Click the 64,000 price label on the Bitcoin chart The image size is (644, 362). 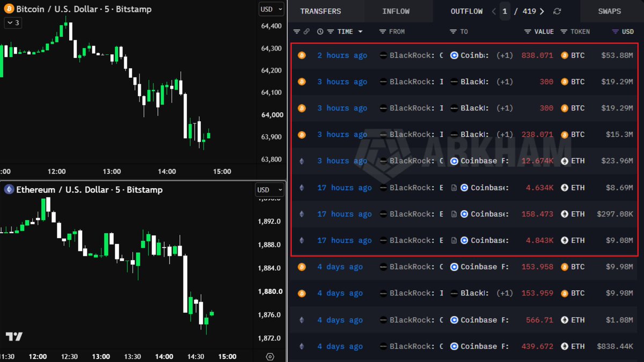pyautogui.click(x=272, y=115)
